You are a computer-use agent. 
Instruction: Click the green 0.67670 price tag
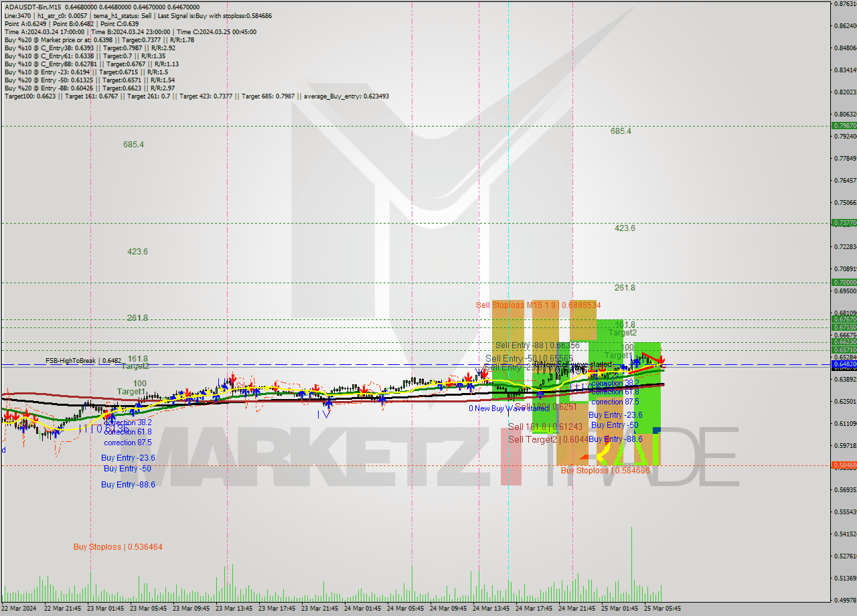click(844, 319)
